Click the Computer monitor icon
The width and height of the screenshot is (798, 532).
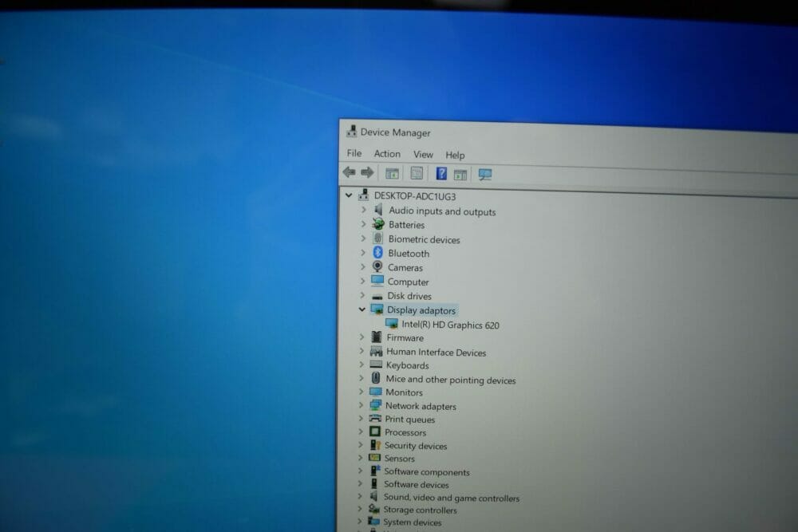(377, 280)
